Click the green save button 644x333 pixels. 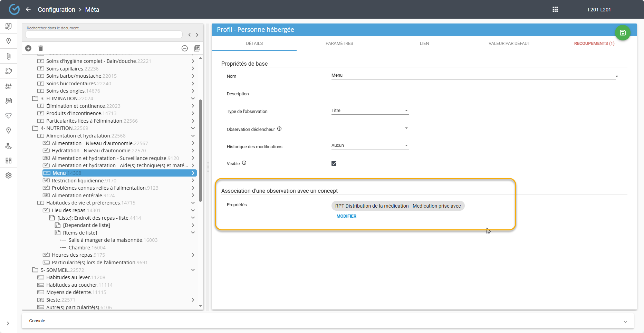coord(623,33)
